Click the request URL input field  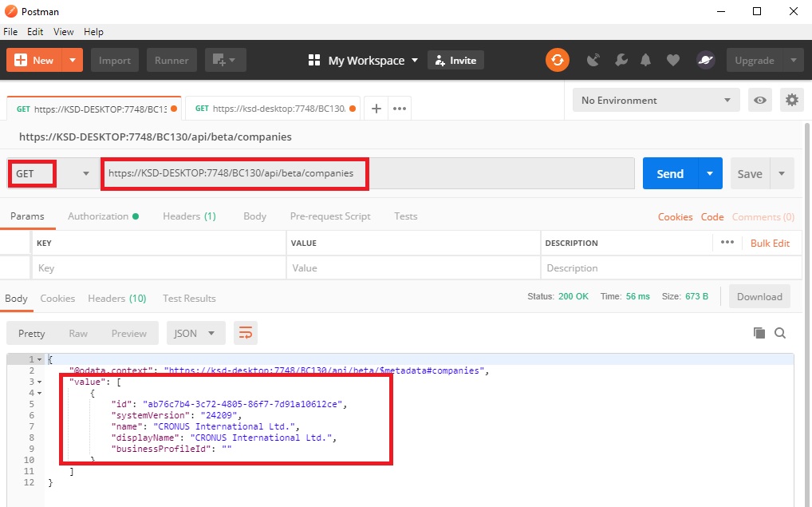coord(367,173)
